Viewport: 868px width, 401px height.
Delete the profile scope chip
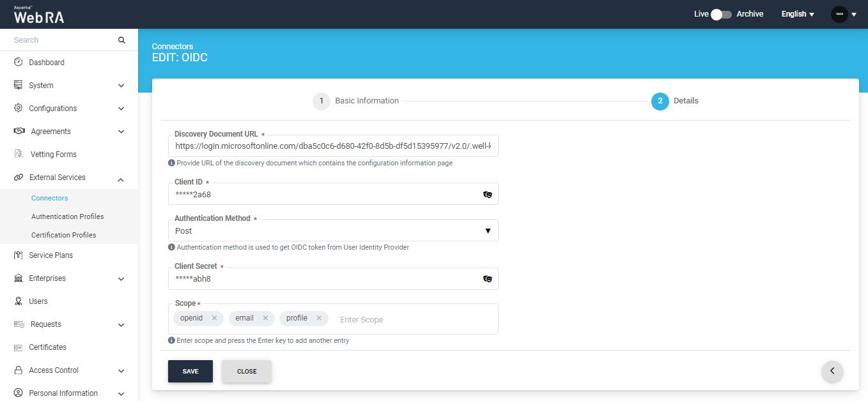(319, 318)
